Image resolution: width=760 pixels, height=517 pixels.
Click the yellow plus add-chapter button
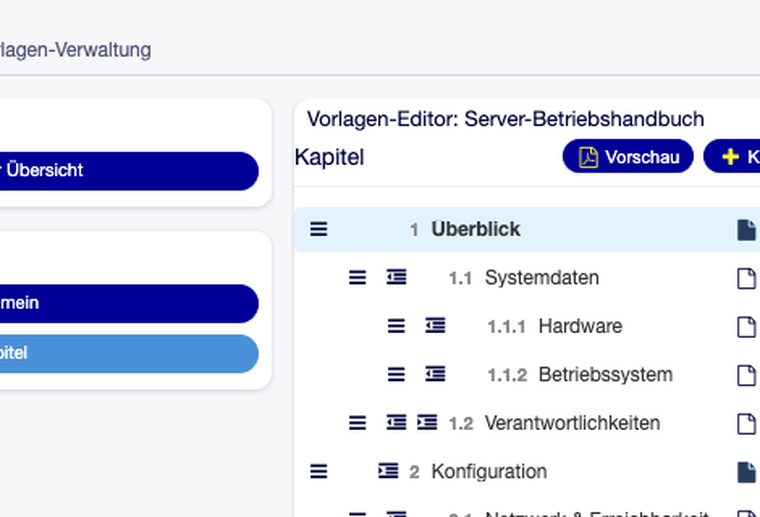click(732, 157)
